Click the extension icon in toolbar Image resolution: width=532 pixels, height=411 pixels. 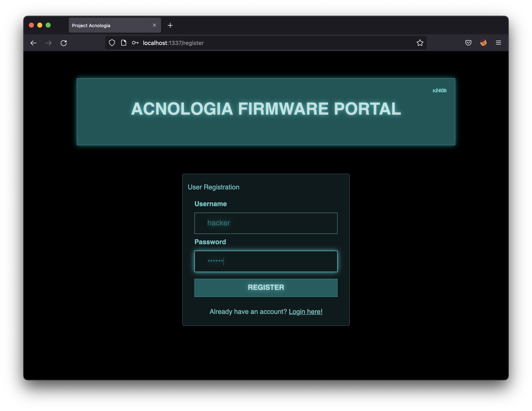(483, 43)
